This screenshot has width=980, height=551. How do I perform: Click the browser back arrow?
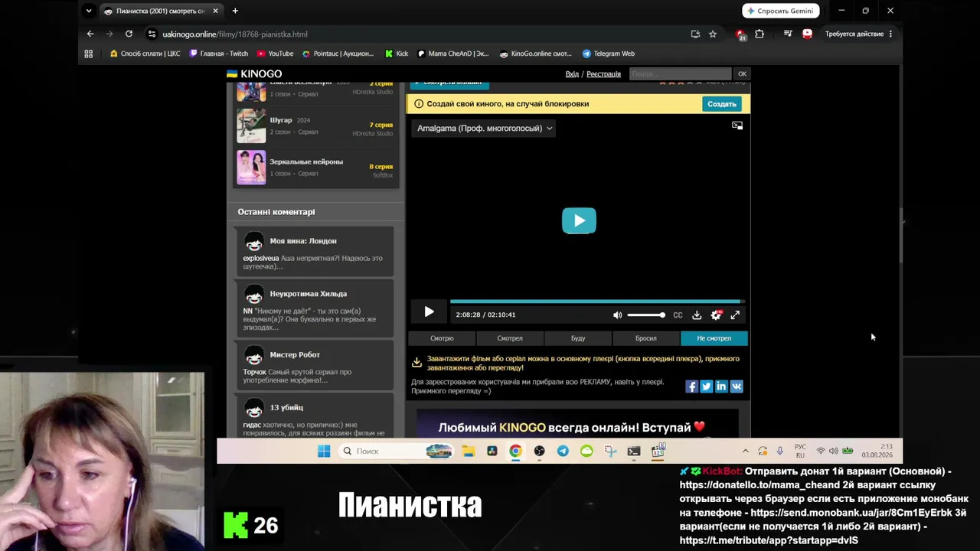click(x=90, y=34)
